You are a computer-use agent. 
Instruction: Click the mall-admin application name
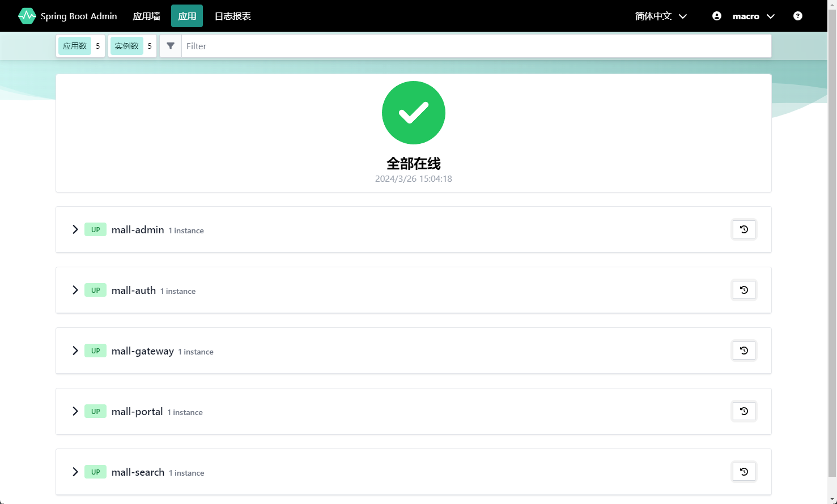pos(138,229)
